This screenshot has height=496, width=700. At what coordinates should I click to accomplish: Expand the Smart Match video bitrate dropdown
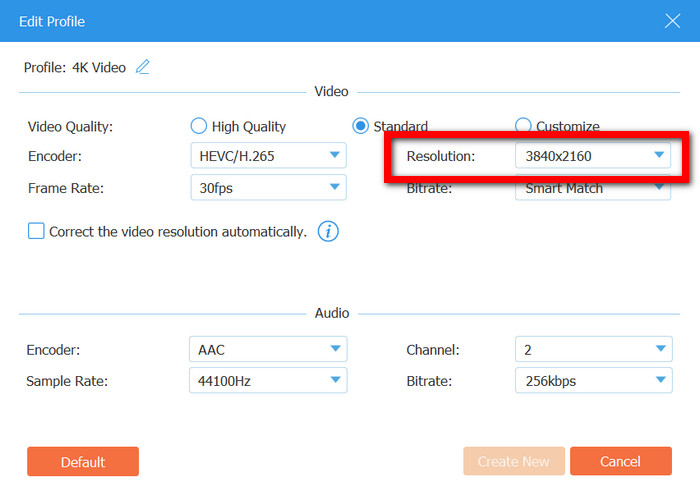[592, 188]
